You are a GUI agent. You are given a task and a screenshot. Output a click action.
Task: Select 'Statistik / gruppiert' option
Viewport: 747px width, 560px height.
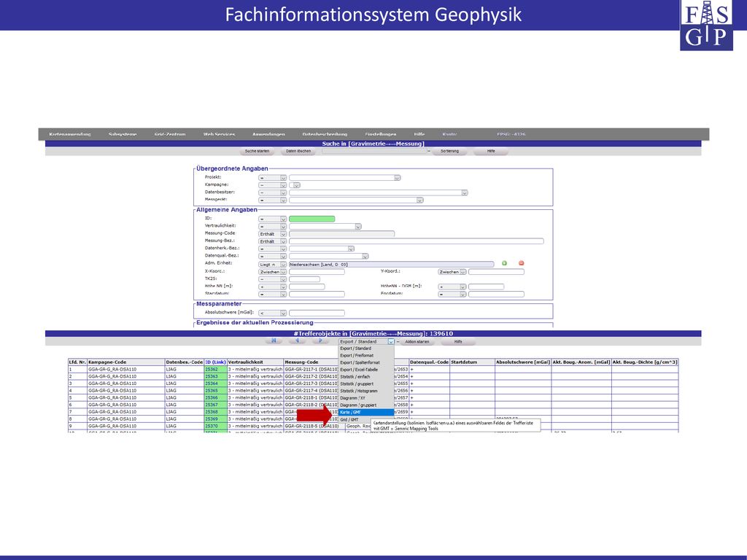pos(366,384)
